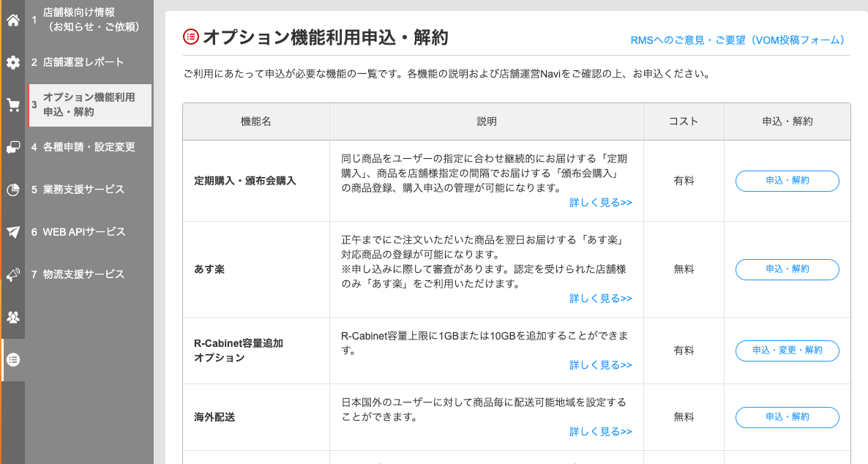868x464 pixels.
Task: Click 無料 cost cell for あす楽
Action: [684, 269]
